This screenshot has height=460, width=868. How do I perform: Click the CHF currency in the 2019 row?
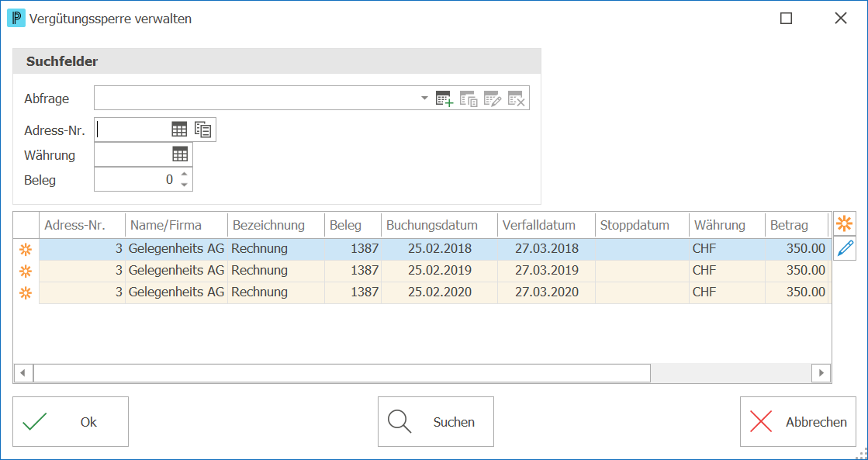click(x=727, y=271)
